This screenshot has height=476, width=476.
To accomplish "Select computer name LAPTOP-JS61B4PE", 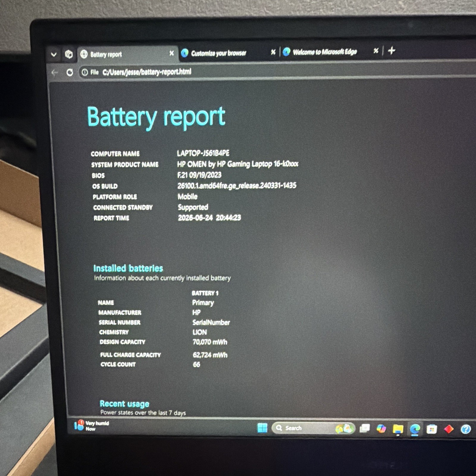I will (203, 153).
